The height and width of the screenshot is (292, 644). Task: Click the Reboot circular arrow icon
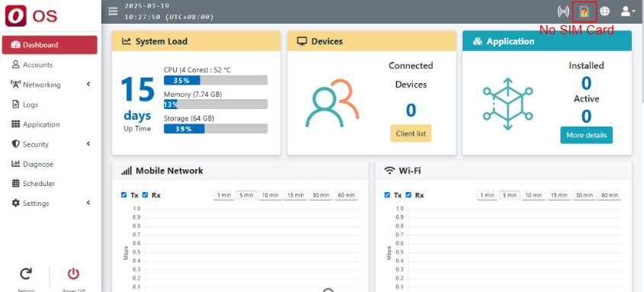(26, 274)
